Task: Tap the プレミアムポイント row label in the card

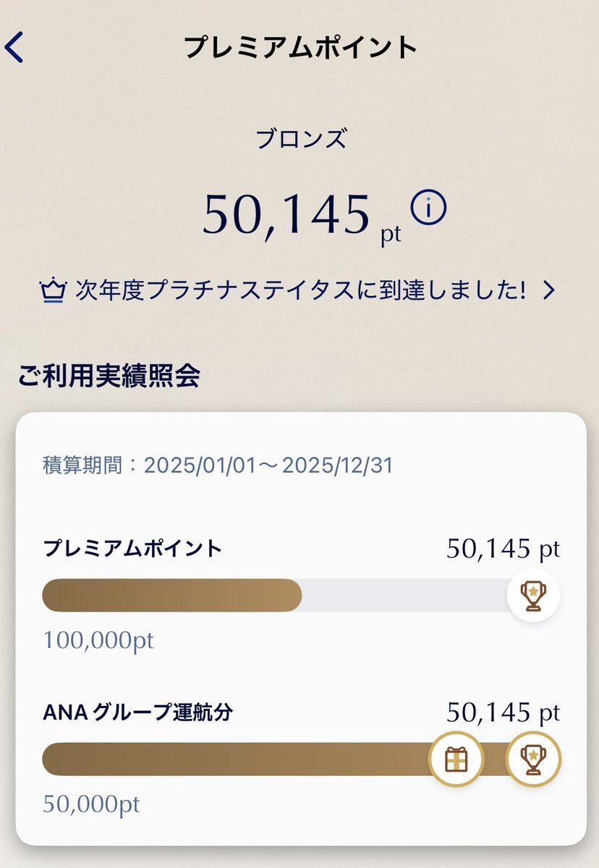Action: tap(132, 549)
